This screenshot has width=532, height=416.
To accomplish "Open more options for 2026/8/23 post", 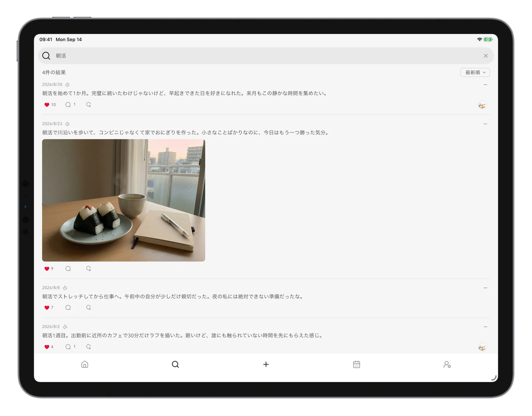I will (x=485, y=124).
